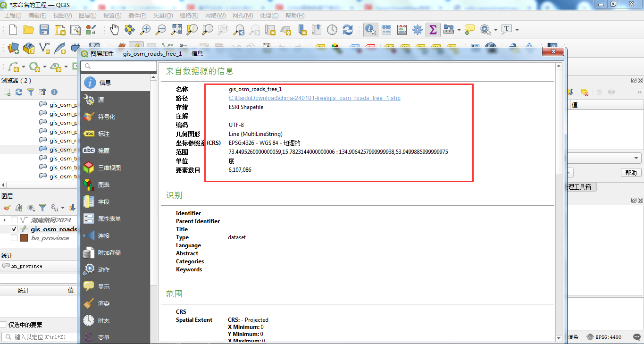Uncheck the gis_osm_roads layer checkbox
This screenshot has width=644, height=344.
[14, 229]
